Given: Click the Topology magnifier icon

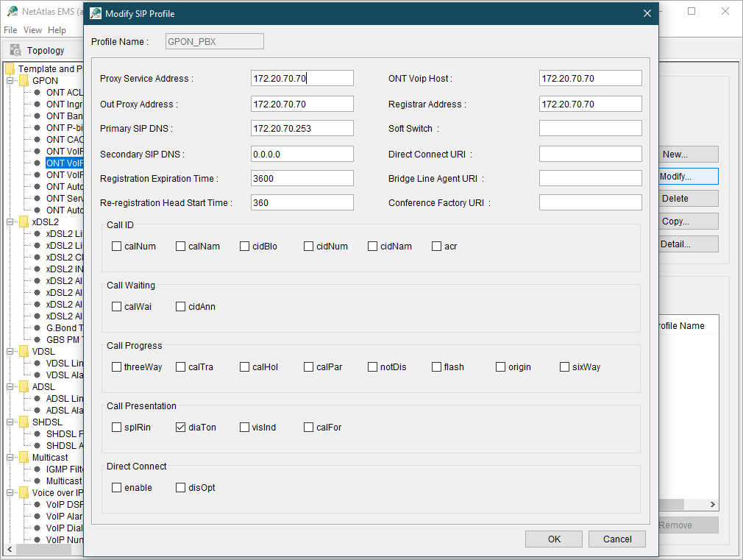Looking at the screenshot, I should pos(15,50).
